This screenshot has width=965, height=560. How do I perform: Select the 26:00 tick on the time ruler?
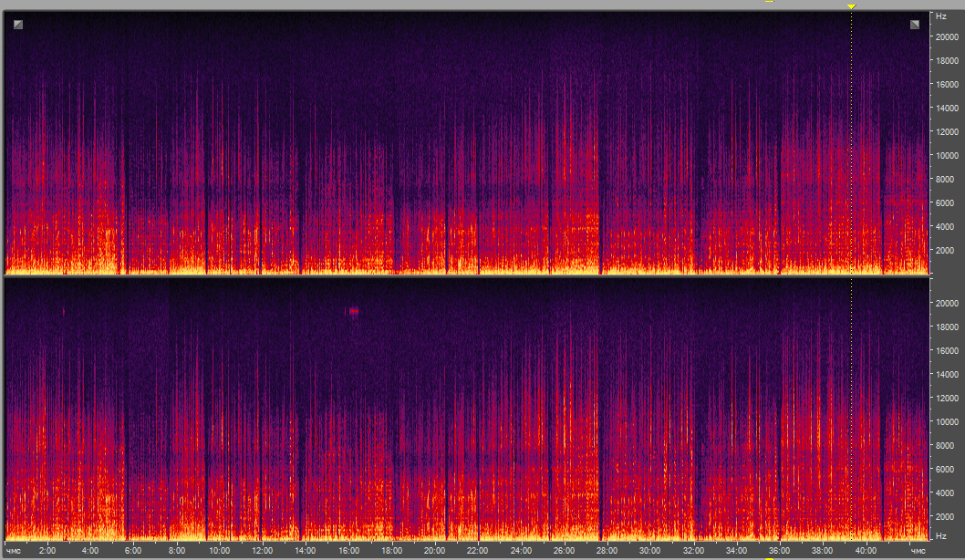click(564, 551)
